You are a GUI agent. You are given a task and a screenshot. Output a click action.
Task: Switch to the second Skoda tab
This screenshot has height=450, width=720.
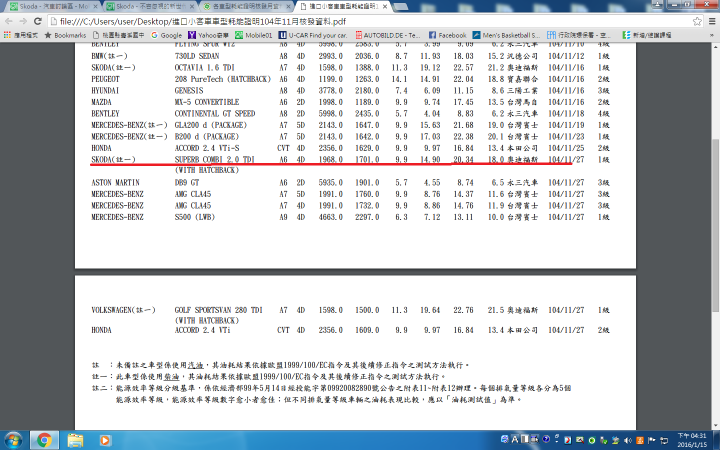(x=151, y=6)
